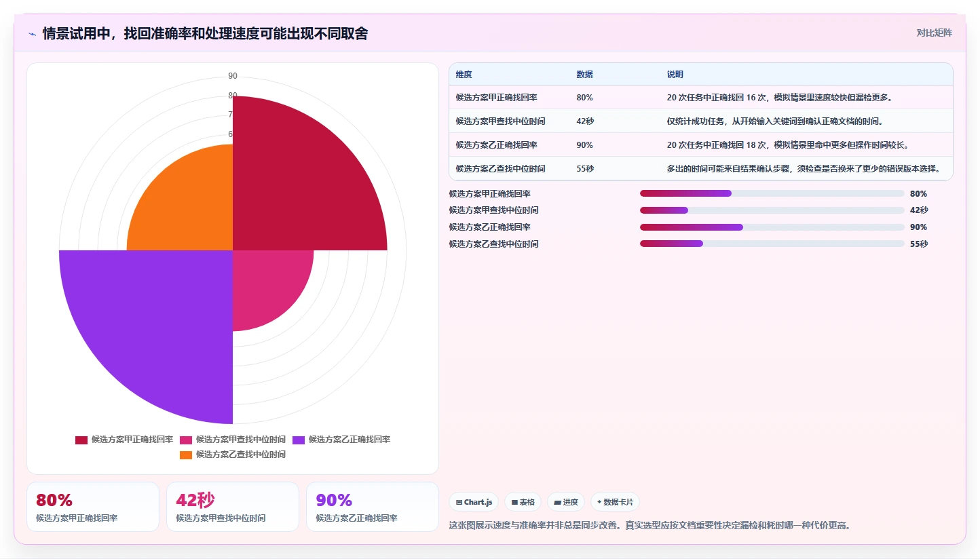Click the 80% value right of the progress bar
Image resolution: width=980 pixels, height=559 pixels.
coord(918,194)
